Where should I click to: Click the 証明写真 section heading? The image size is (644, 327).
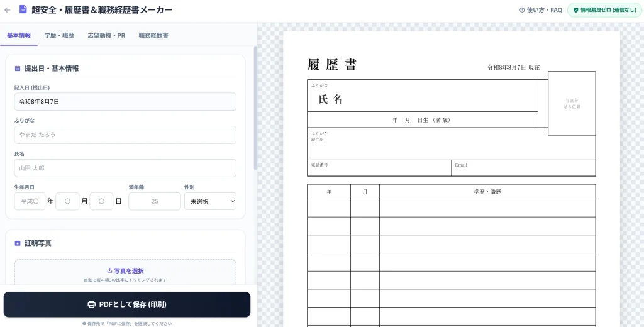pos(38,243)
